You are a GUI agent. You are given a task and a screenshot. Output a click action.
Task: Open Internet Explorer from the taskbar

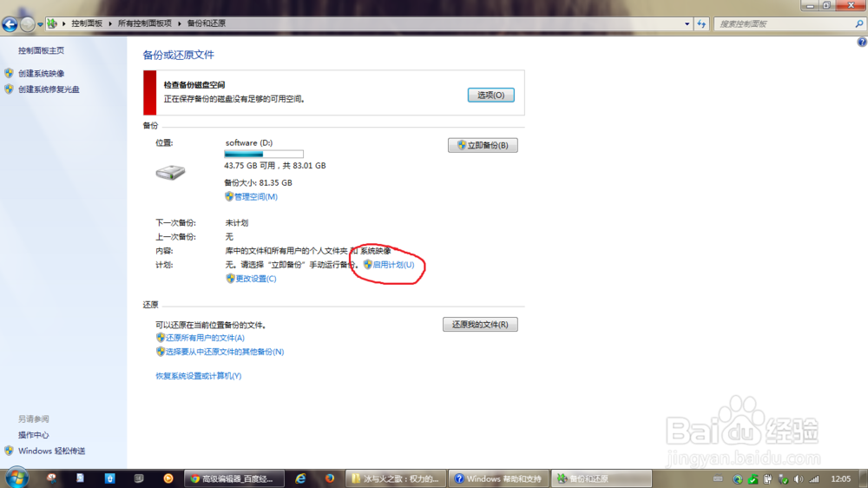coord(300,478)
